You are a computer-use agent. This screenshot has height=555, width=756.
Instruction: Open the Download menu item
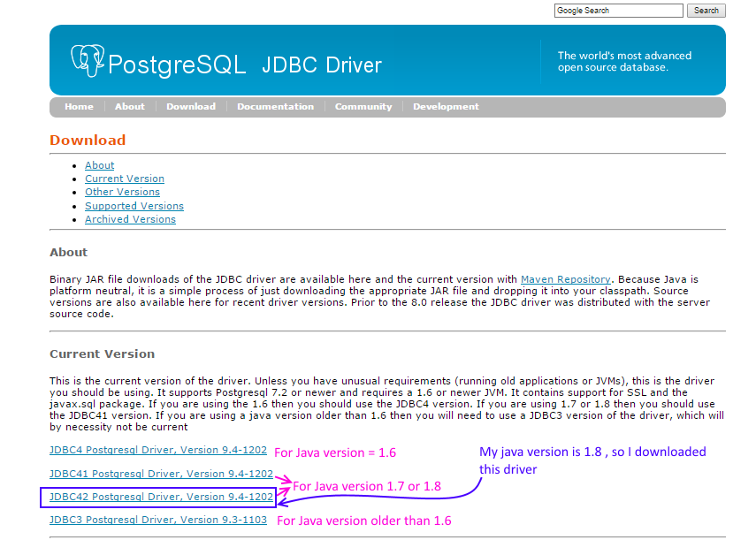(x=191, y=106)
